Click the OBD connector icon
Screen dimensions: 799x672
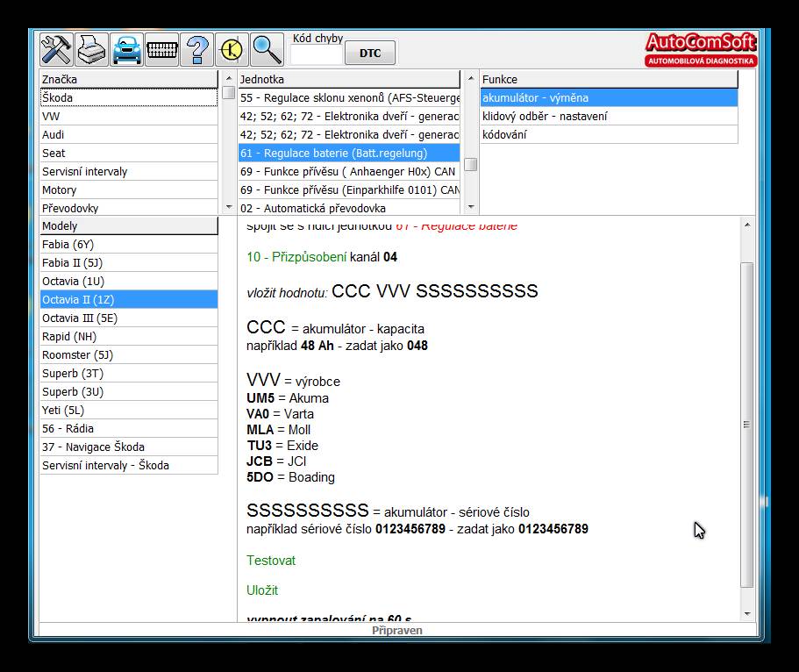(162, 50)
